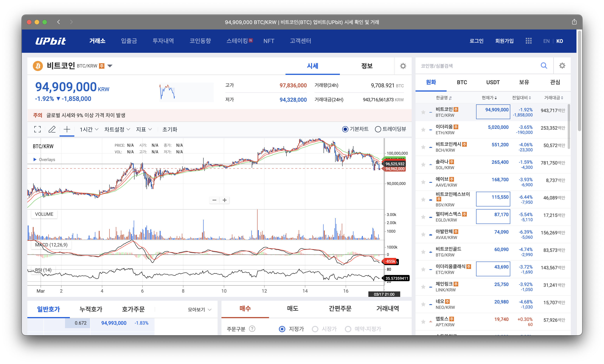The width and height of the screenshot is (604, 364).
Task: Click the Bitcoin orange coin icon
Action: (38, 66)
